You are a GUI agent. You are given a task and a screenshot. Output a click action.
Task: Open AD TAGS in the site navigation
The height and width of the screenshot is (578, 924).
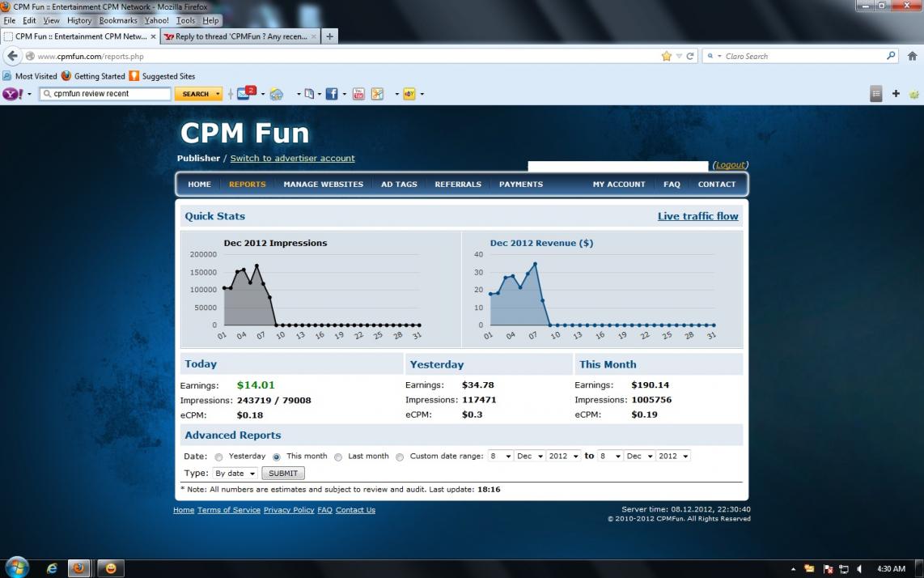click(399, 184)
